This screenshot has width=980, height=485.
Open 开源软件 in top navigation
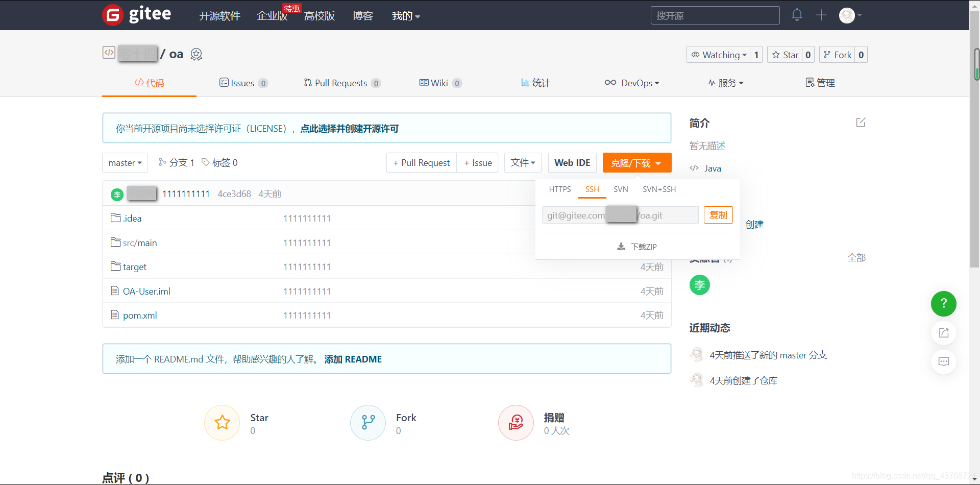pos(219,16)
